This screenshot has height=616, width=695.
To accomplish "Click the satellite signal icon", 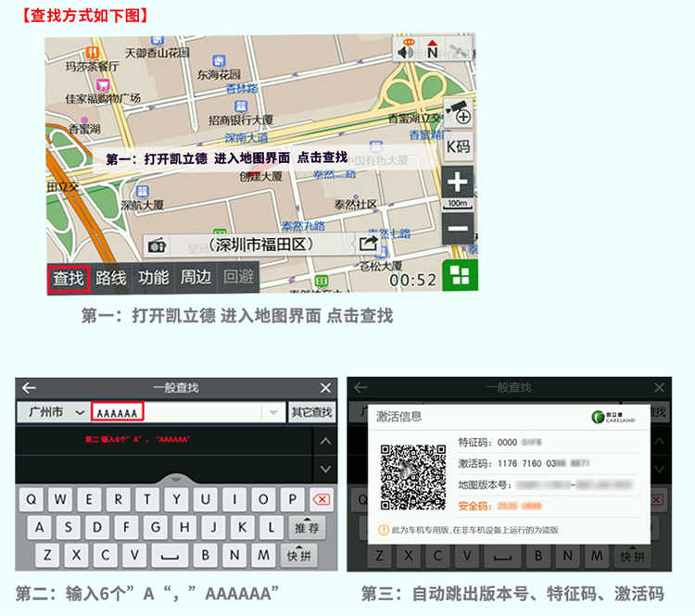I will tap(459, 50).
